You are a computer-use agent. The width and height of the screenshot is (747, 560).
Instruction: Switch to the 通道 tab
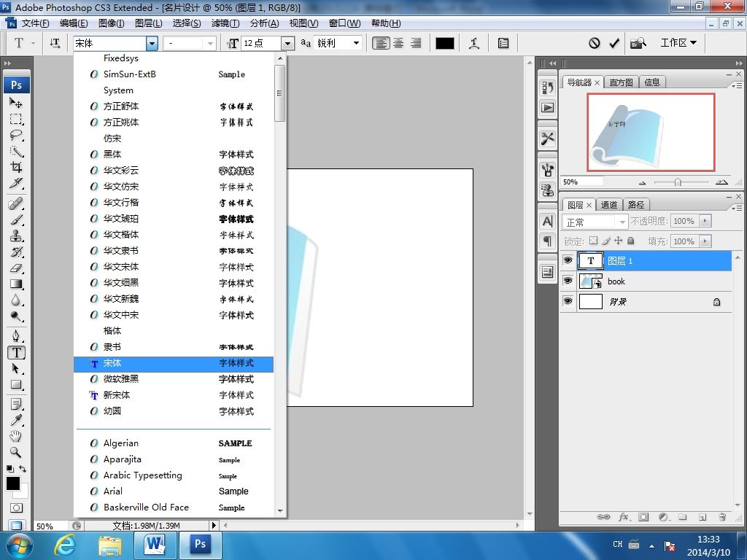click(x=609, y=205)
